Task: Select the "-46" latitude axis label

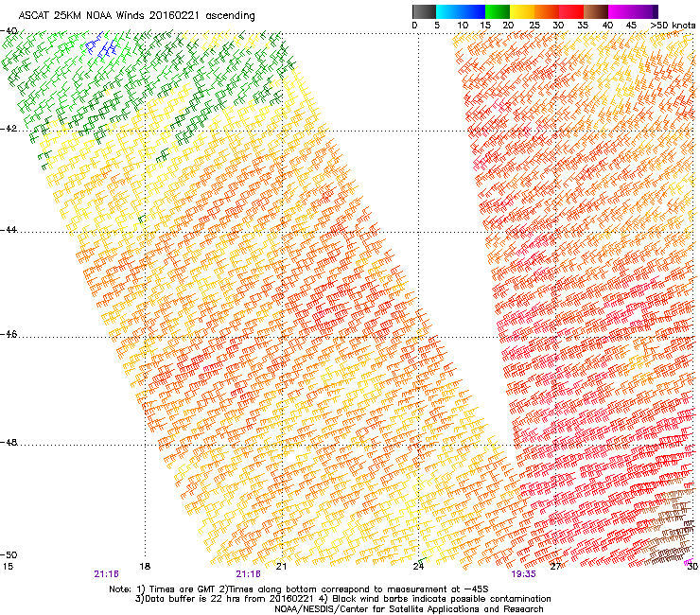Action: coord(9,334)
